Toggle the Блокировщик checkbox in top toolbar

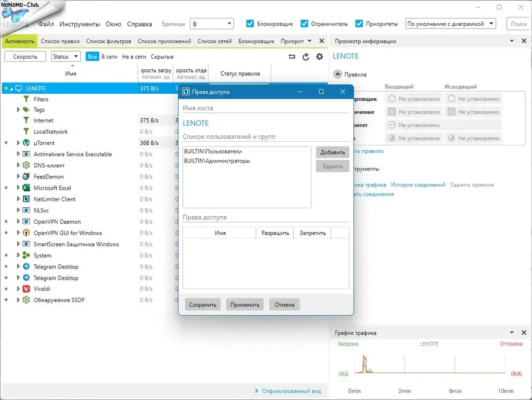coord(250,23)
